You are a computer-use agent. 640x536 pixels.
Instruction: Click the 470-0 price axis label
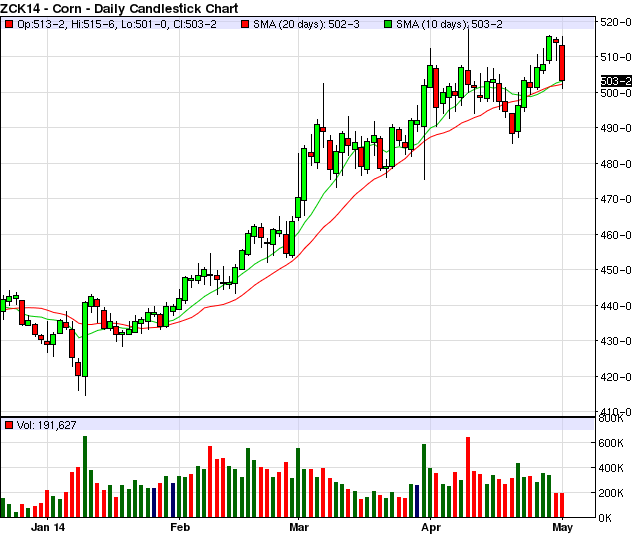616,199
